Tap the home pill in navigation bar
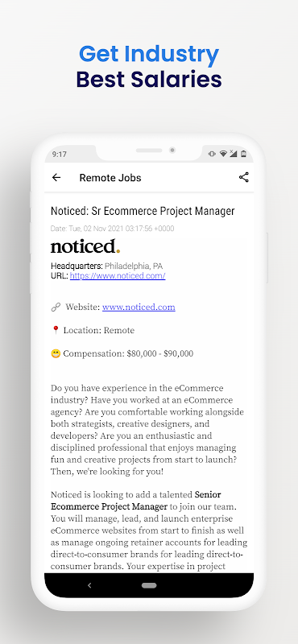Screen dimensions: 298x644 (x=149, y=585)
